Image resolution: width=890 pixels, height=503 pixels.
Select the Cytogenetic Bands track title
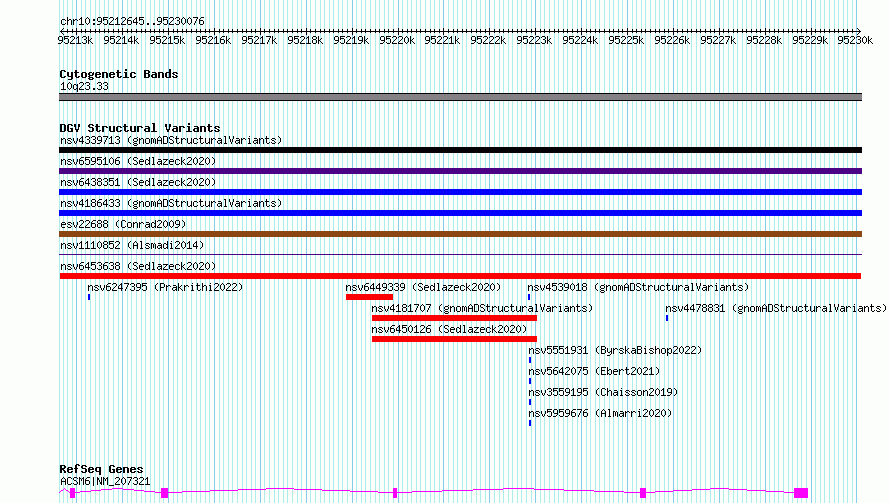119,74
